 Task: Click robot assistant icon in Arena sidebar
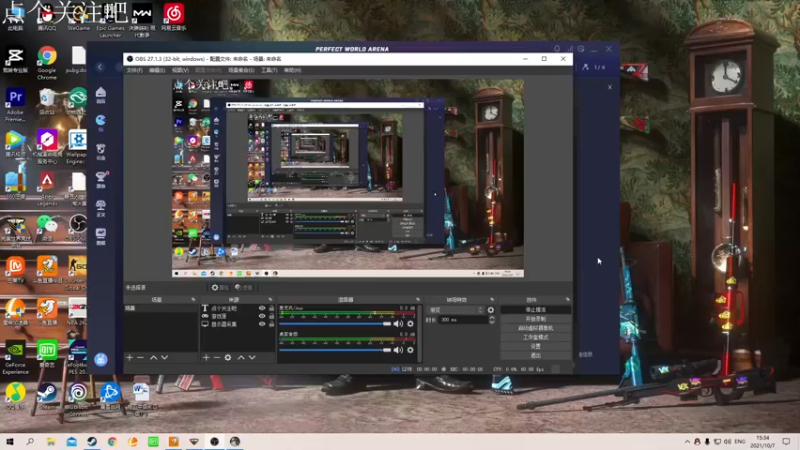tap(101, 360)
